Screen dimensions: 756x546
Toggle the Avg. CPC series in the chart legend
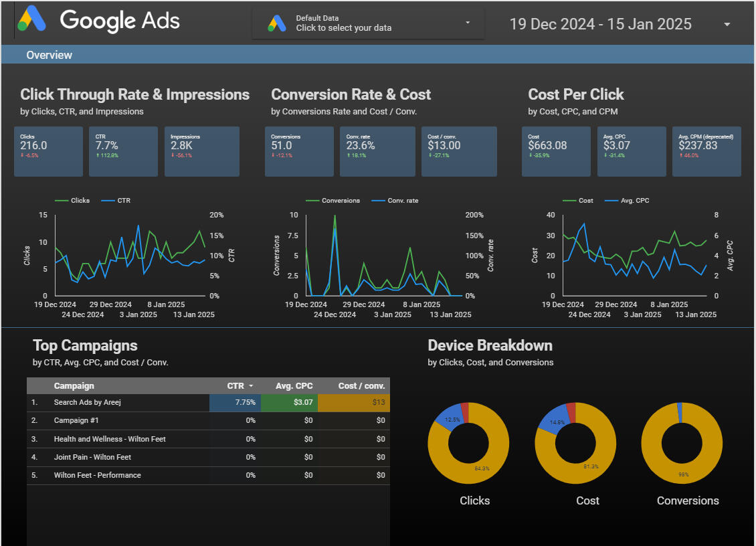click(628, 200)
